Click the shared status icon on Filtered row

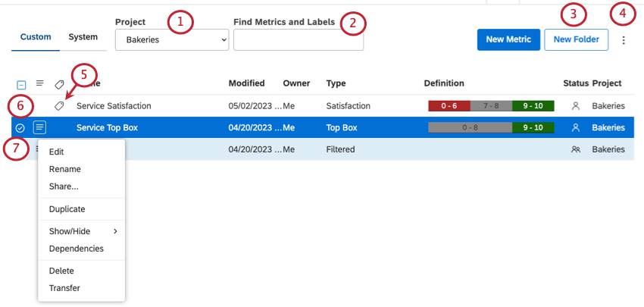click(x=576, y=149)
